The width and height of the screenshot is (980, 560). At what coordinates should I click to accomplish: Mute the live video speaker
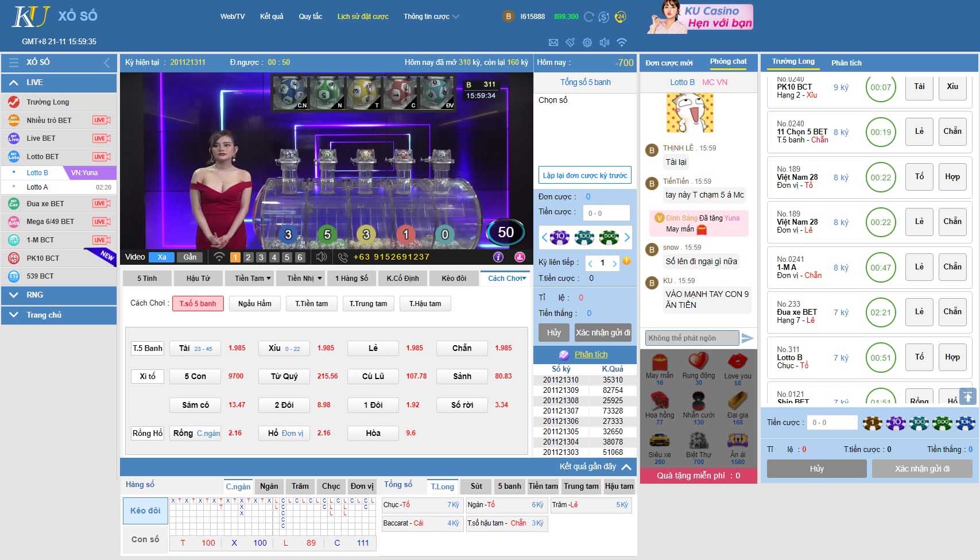point(321,257)
